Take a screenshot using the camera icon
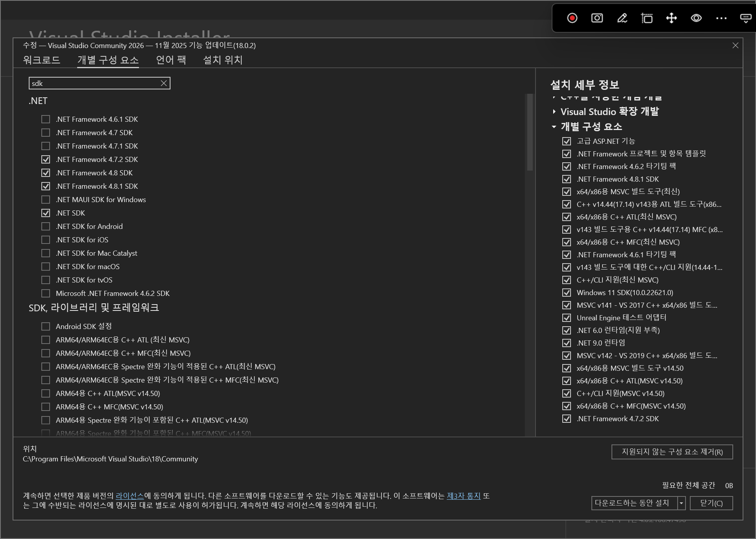Image resolution: width=756 pixels, height=539 pixels. [x=596, y=18]
